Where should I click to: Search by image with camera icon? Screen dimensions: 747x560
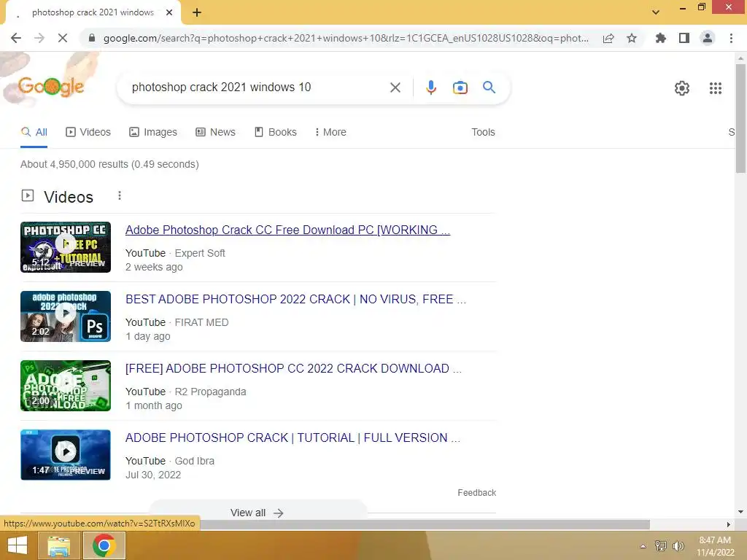click(x=460, y=87)
